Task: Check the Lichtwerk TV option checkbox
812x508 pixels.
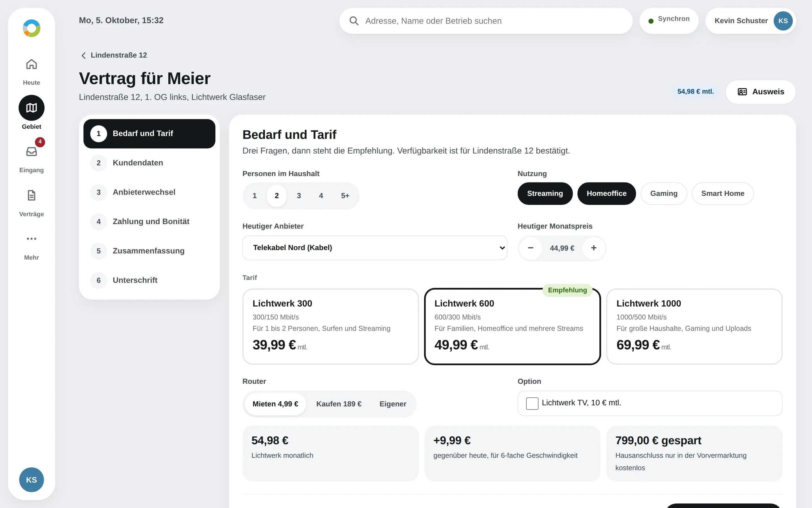Action: point(532,403)
